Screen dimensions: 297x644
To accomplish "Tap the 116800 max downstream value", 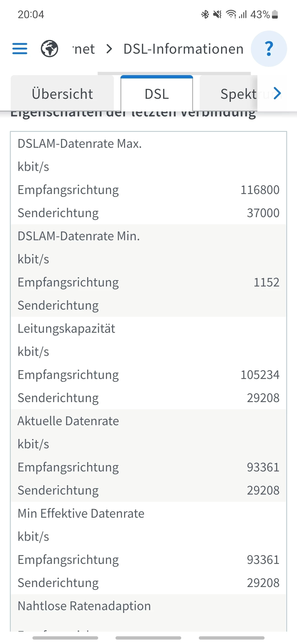I will coord(260,190).
